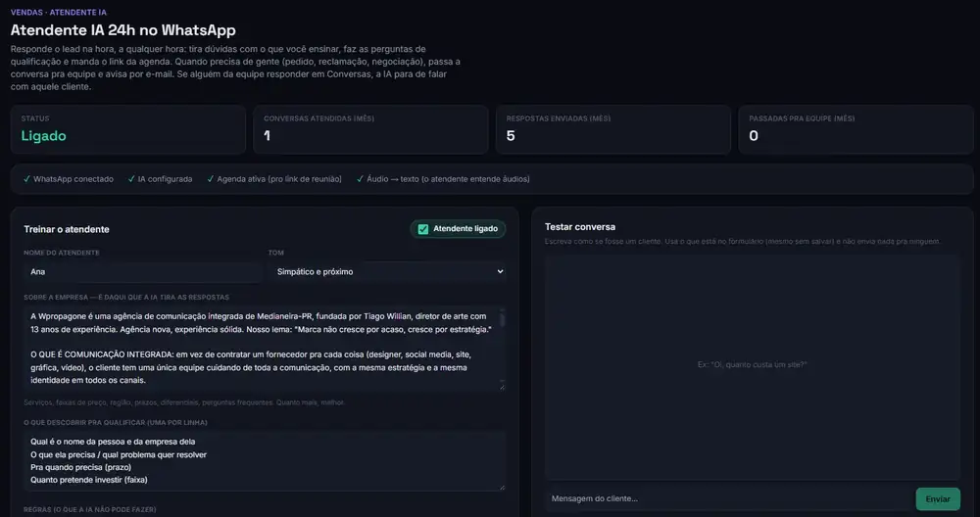The width and height of the screenshot is (980, 517).
Task: Click 'Agenda ativa (pro link de reunião)' text
Action: pyautogui.click(x=279, y=179)
